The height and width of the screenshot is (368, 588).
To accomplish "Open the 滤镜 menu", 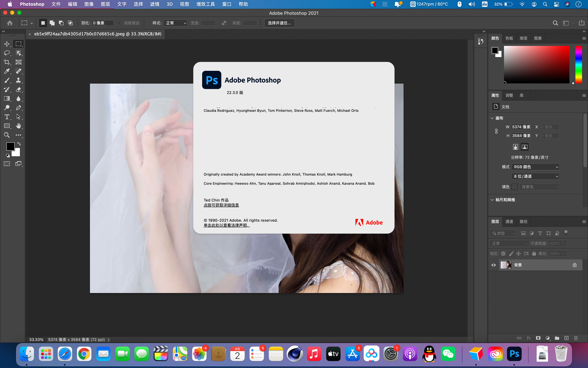I will [154, 4].
